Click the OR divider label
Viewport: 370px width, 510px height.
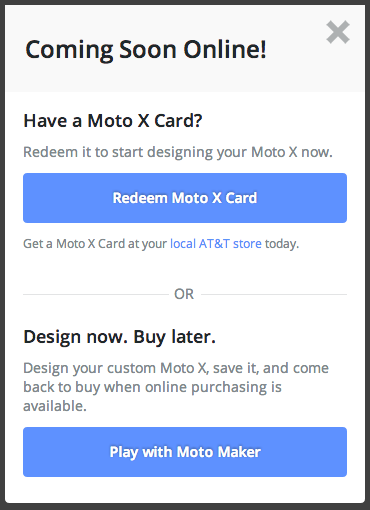click(x=184, y=294)
